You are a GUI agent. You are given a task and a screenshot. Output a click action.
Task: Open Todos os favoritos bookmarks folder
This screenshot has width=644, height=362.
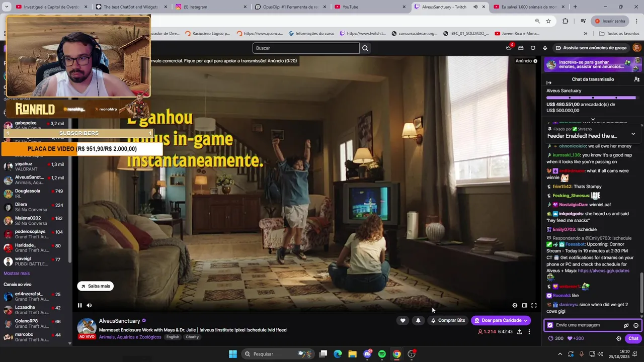(x=619, y=34)
